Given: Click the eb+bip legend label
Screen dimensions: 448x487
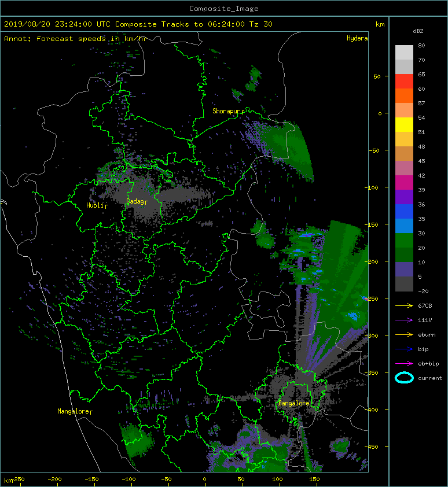Looking at the screenshot, I should pyautogui.click(x=428, y=364).
